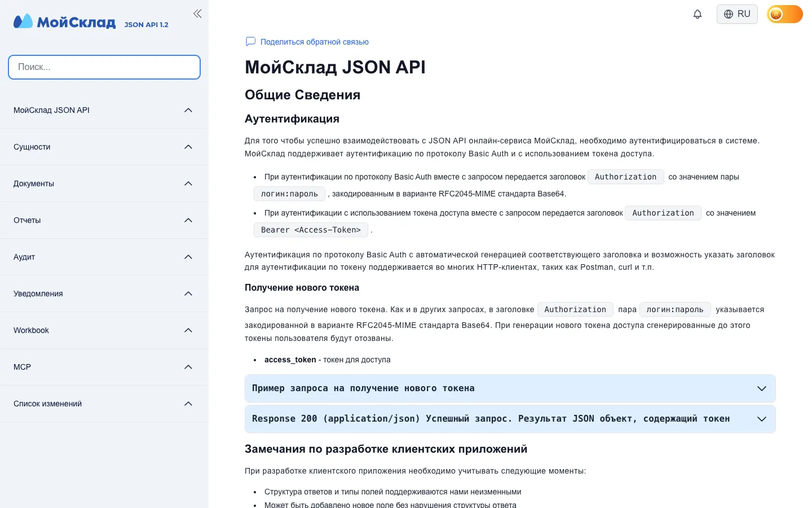Click Замечания по разработке клиентских приложений heading
The width and height of the screenshot is (812, 508).
(386, 449)
